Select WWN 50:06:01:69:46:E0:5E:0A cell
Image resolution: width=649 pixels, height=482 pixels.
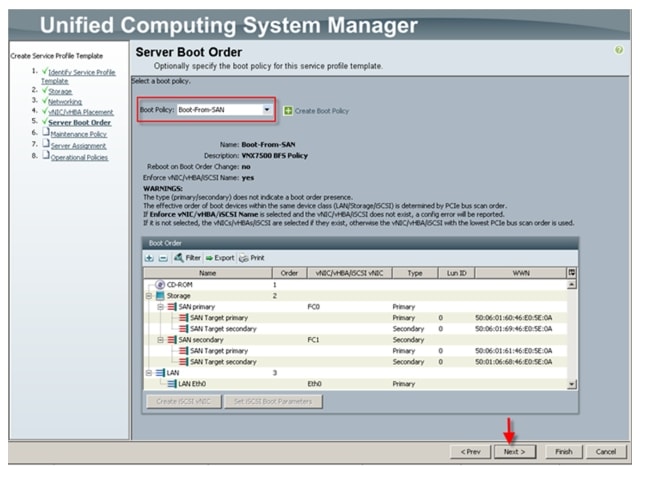pos(514,329)
